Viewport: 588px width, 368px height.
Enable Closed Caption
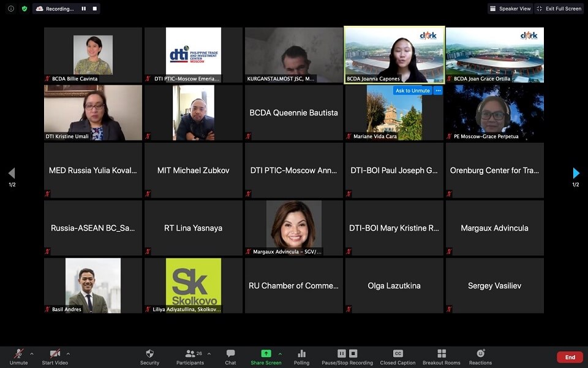[x=398, y=354]
